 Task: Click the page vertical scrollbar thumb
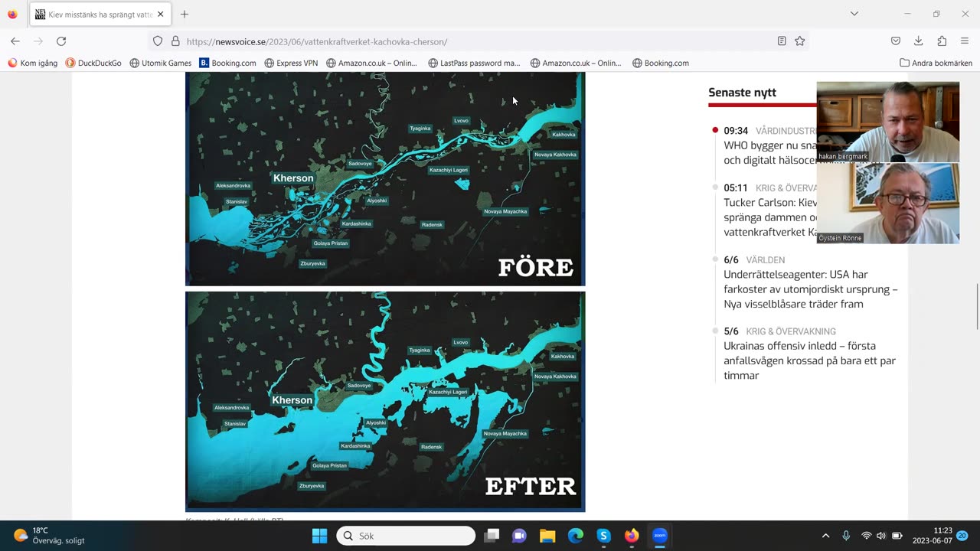tap(976, 306)
